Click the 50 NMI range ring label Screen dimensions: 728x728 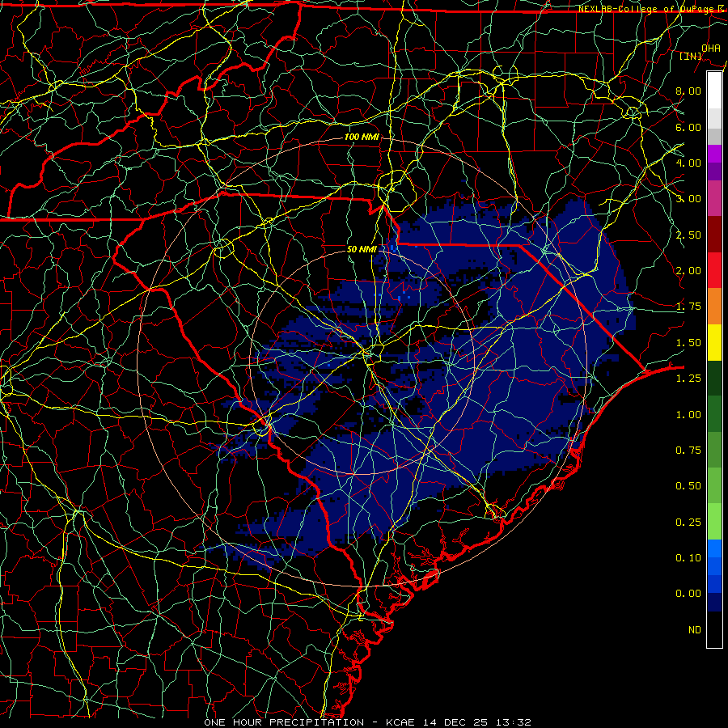click(362, 249)
